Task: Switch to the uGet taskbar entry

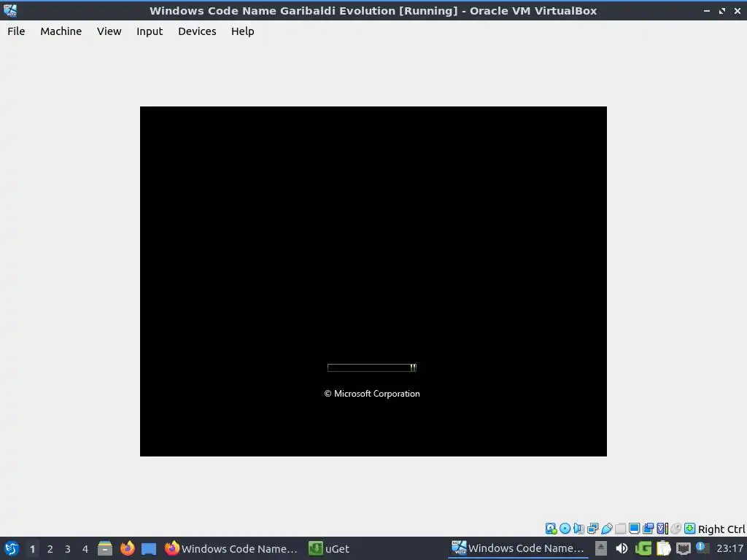Action: click(329, 548)
